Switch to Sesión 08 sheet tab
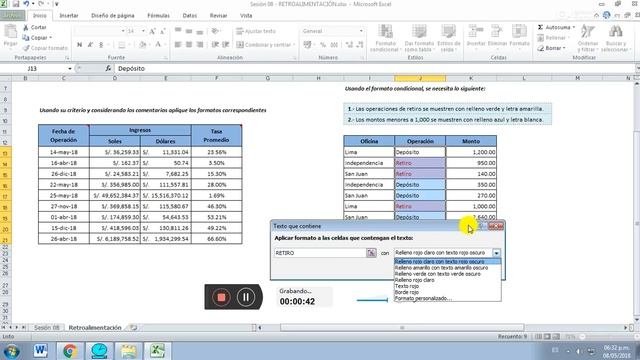Viewport: 640px width, 360px height. tap(47, 327)
